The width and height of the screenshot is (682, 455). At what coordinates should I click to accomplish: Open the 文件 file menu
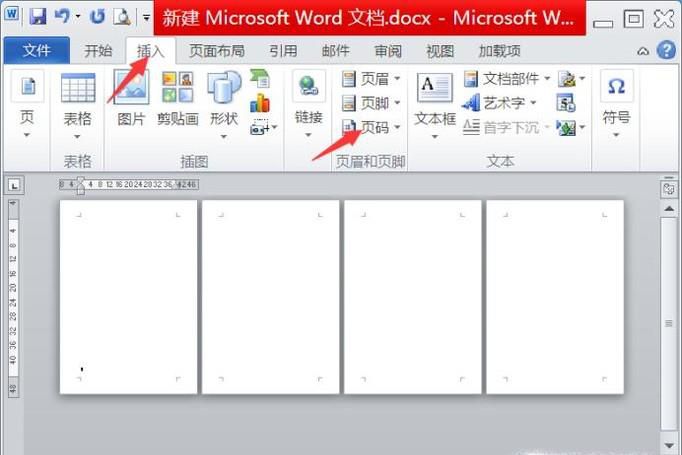37,51
